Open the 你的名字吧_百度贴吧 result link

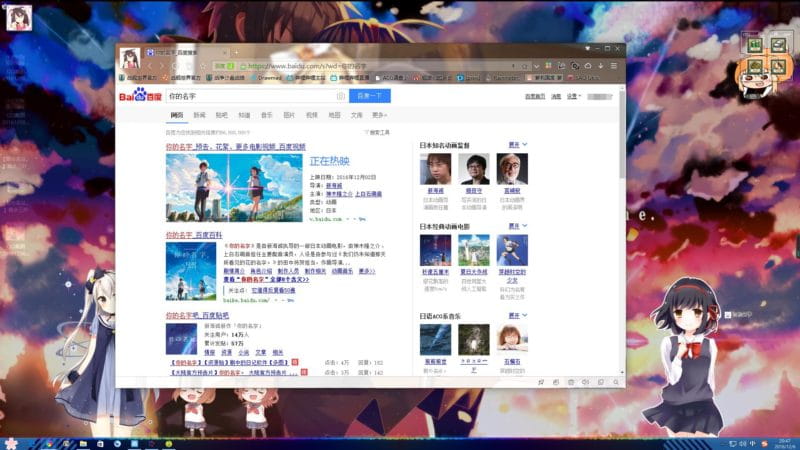pyautogui.click(x=197, y=316)
